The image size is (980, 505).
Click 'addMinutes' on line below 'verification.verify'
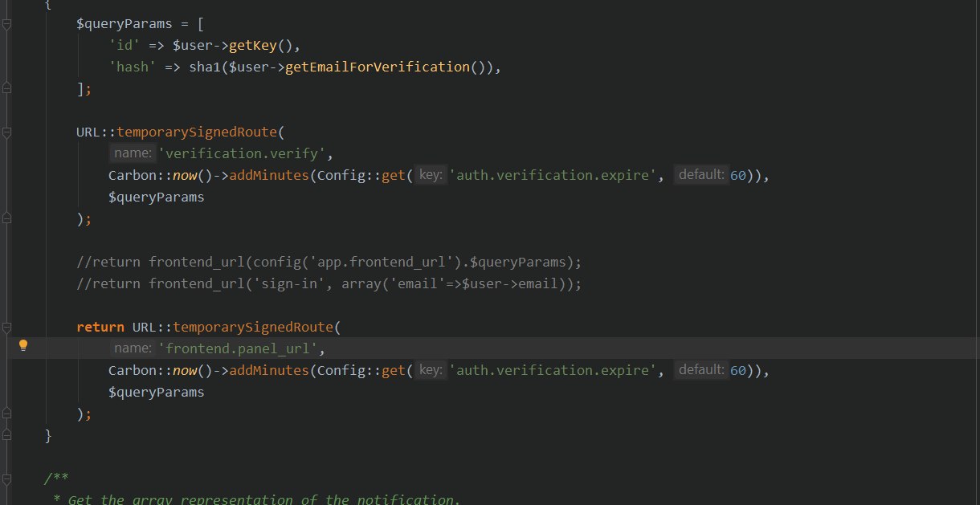click(269, 176)
